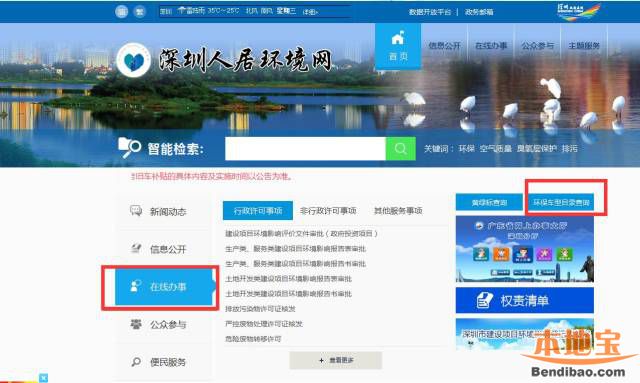Focus the 智能检索 search input field

(305, 149)
